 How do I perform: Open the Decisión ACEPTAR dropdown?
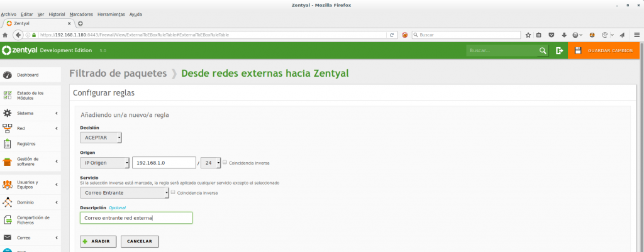(101, 138)
